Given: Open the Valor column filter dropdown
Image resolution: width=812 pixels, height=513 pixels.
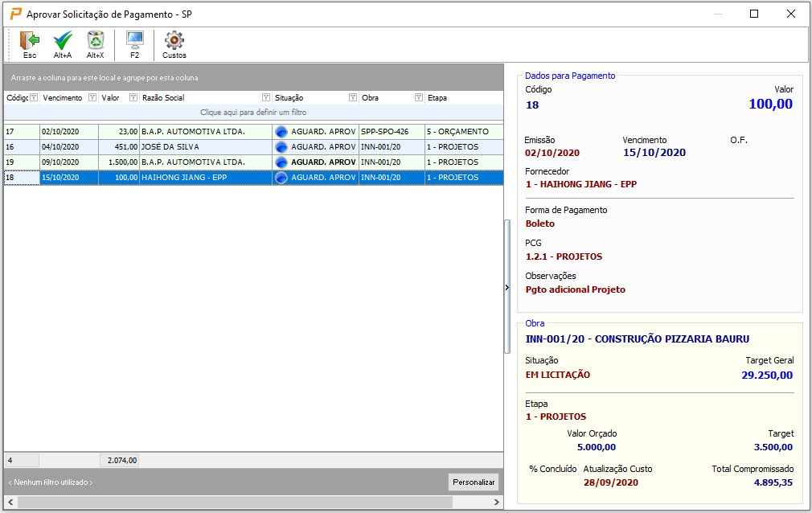Looking at the screenshot, I should pyautogui.click(x=133, y=97).
